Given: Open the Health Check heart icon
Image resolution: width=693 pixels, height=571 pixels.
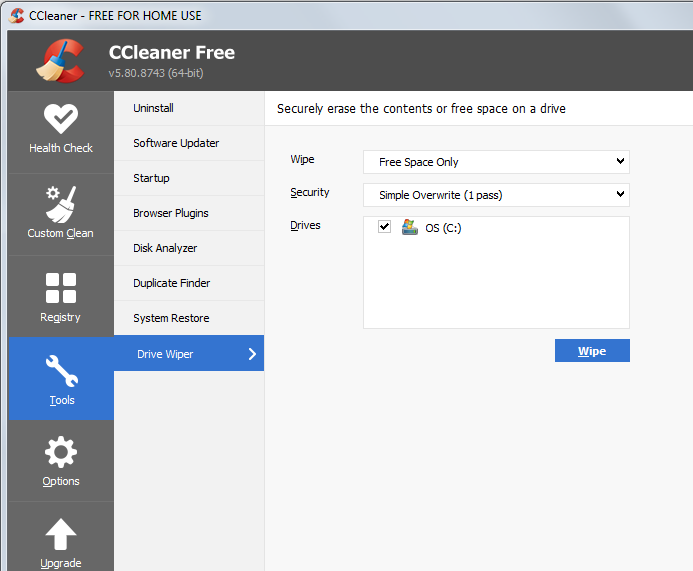Looking at the screenshot, I should pyautogui.click(x=61, y=118).
